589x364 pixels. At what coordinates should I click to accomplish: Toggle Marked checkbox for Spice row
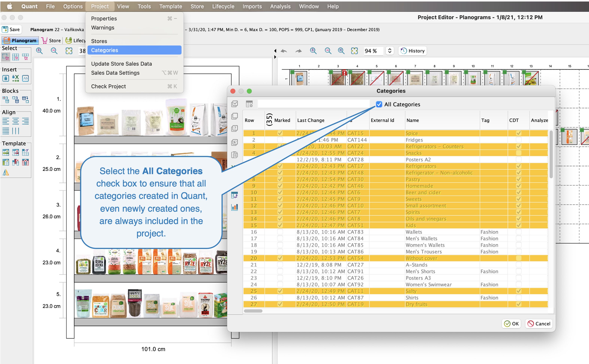click(280, 133)
